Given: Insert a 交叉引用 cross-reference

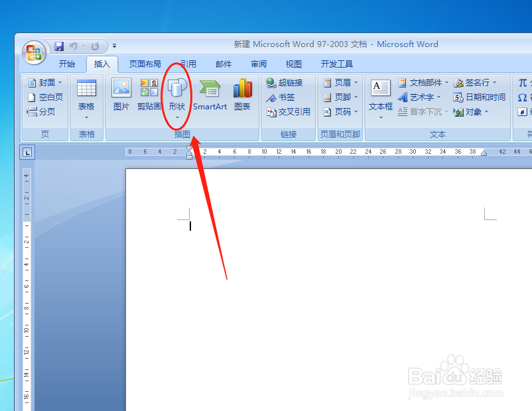Looking at the screenshot, I should point(289,111).
